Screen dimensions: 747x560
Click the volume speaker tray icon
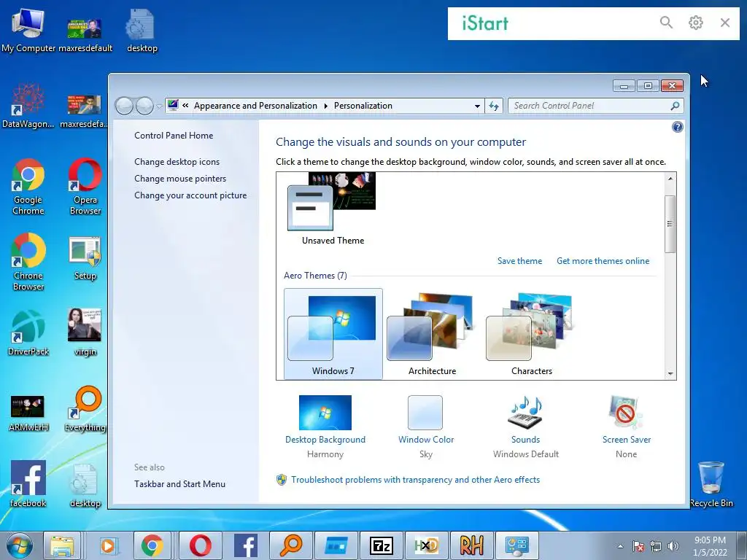pos(673,546)
